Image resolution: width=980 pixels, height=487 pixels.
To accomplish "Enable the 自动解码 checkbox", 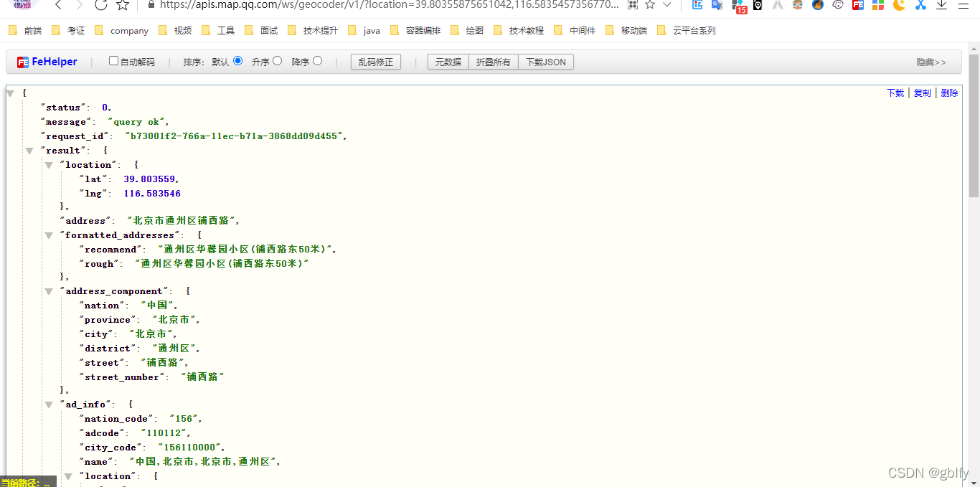I will 113,61.
